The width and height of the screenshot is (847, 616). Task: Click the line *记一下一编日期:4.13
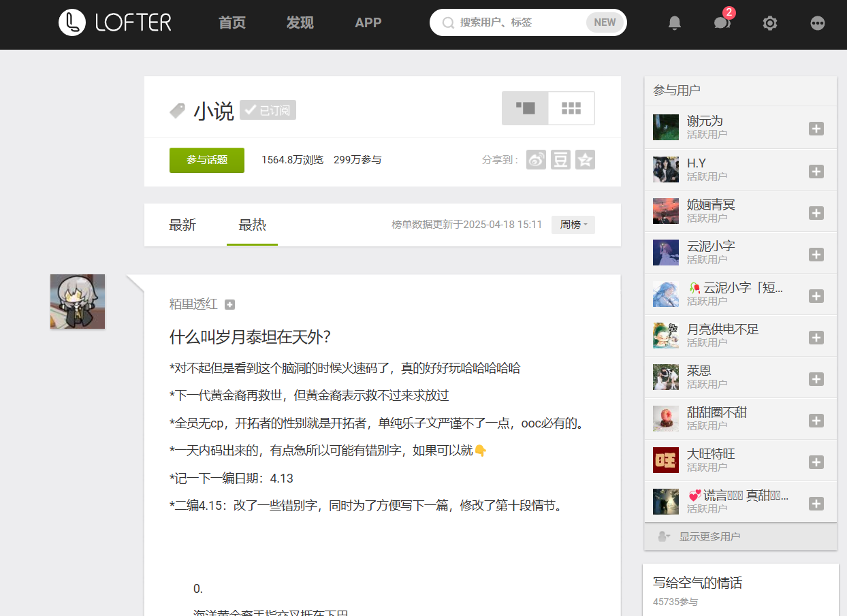click(231, 479)
